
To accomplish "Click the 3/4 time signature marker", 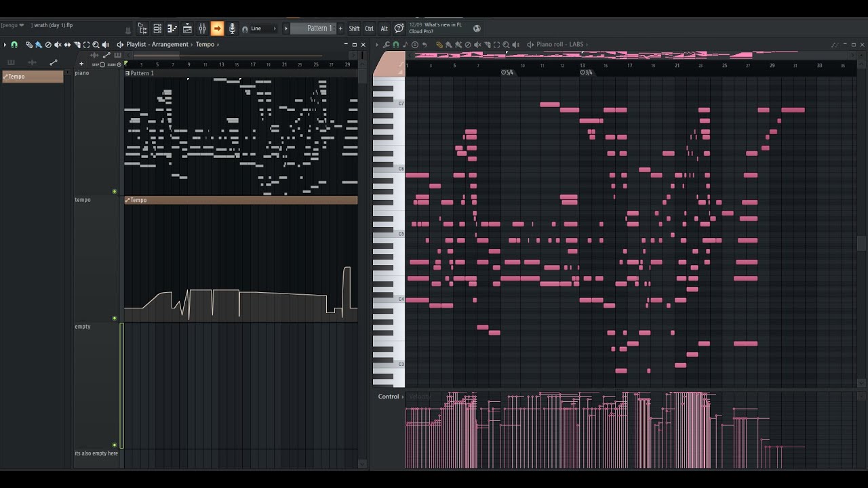I will pyautogui.click(x=587, y=73).
